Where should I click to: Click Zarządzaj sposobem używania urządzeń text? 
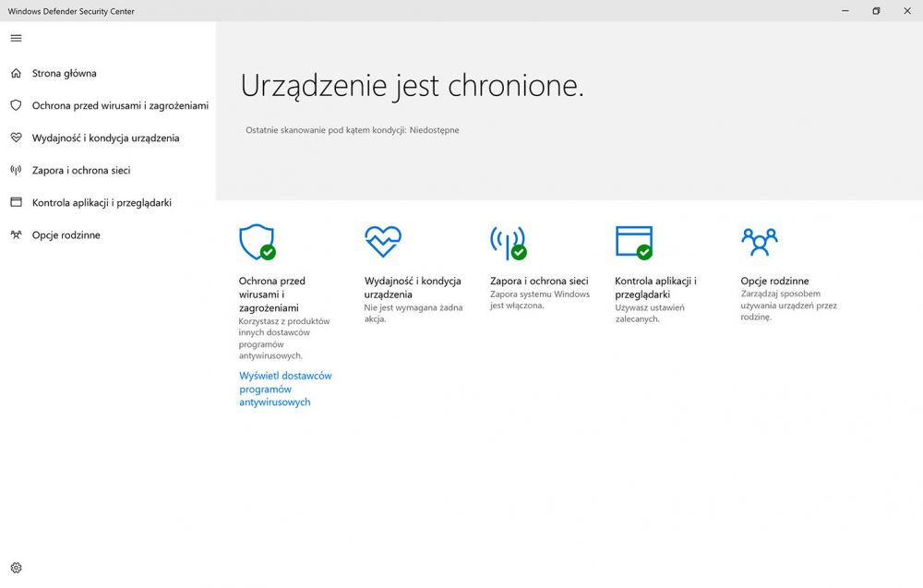click(789, 305)
